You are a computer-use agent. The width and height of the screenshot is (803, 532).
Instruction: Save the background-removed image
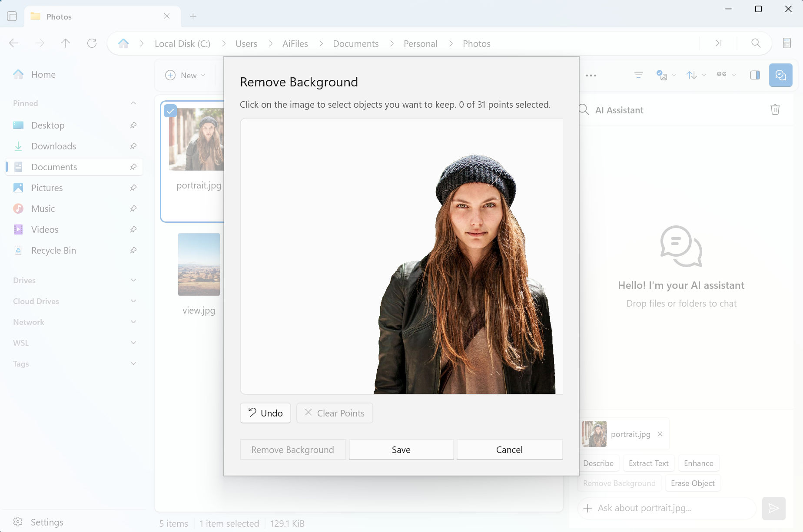click(x=401, y=449)
